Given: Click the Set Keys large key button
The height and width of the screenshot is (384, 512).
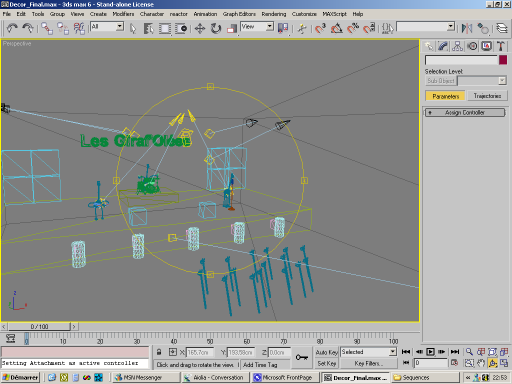Looking at the screenshot, I should click(x=302, y=357).
